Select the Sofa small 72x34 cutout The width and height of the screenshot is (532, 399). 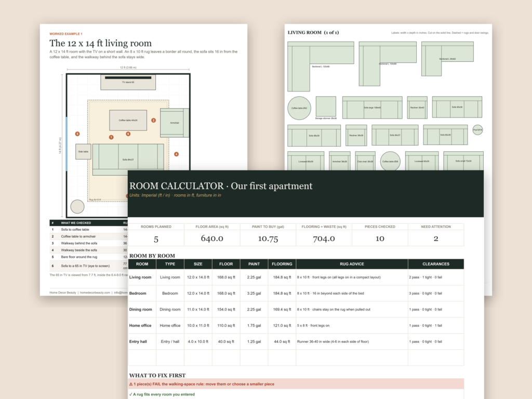click(463, 161)
